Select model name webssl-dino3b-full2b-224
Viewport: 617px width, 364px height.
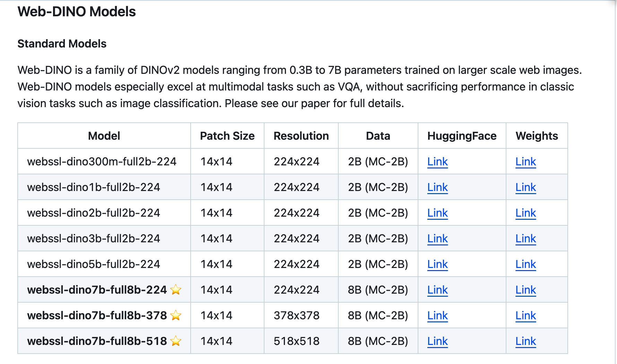[x=94, y=239]
